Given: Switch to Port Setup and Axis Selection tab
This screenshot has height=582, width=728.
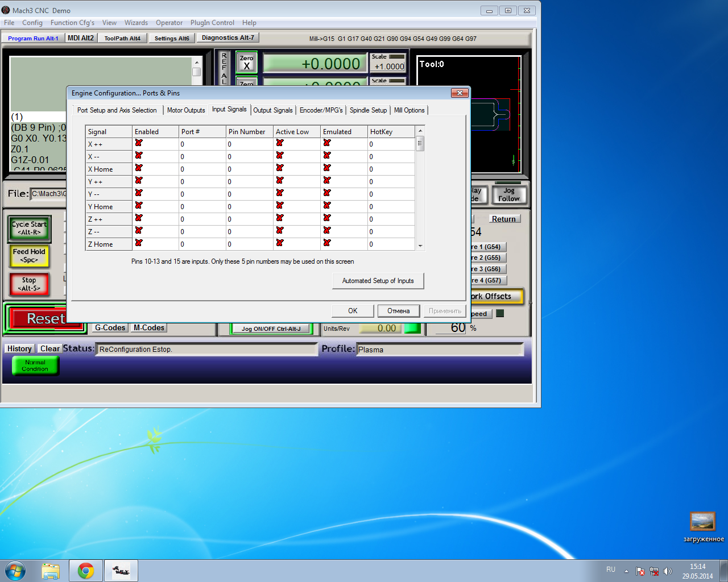Looking at the screenshot, I should (117, 110).
